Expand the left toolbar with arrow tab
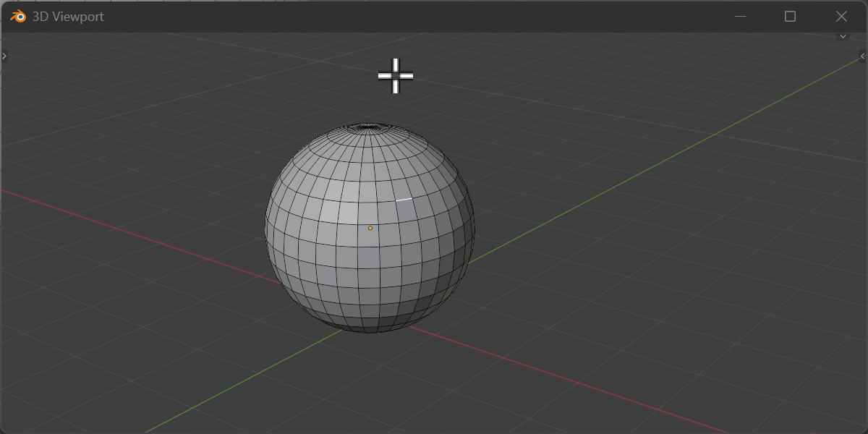868x434 pixels. [4, 56]
